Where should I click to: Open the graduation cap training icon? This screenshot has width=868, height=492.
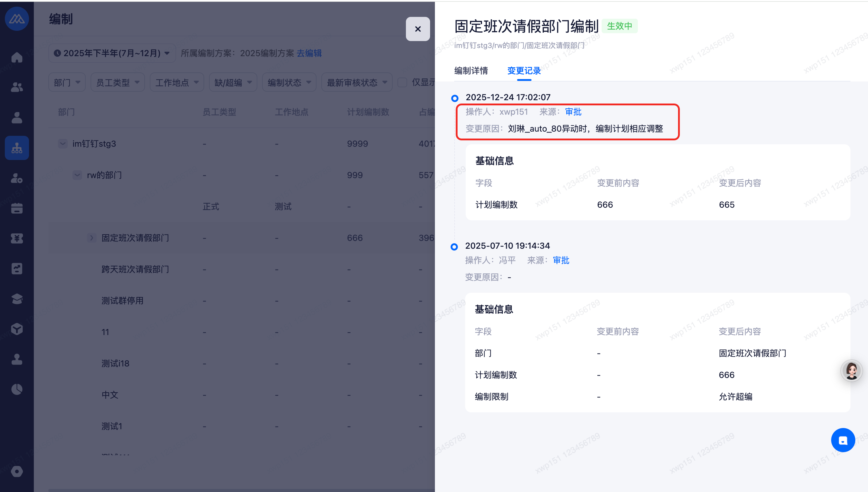tap(17, 299)
